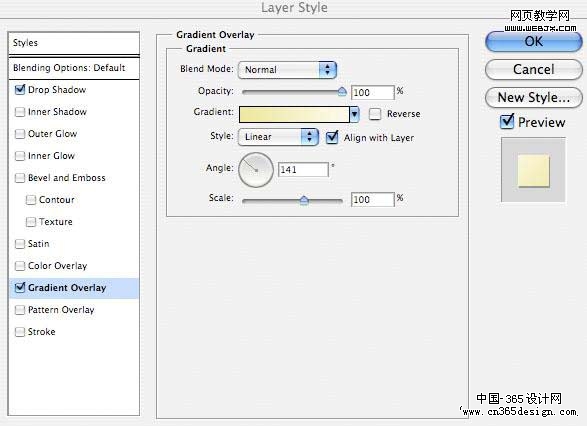Confirm with the OK button

pos(533,41)
